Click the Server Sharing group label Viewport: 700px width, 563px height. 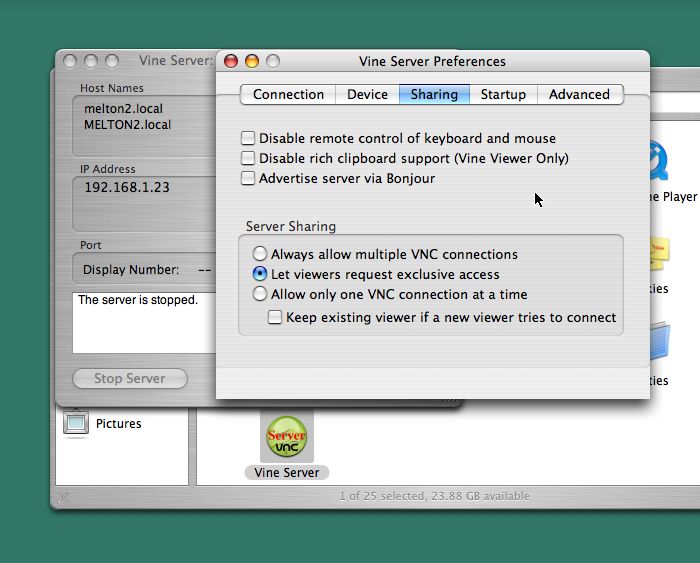click(291, 226)
